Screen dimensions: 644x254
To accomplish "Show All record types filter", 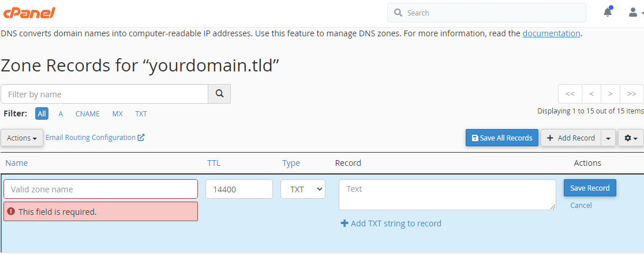I will pos(42,114).
